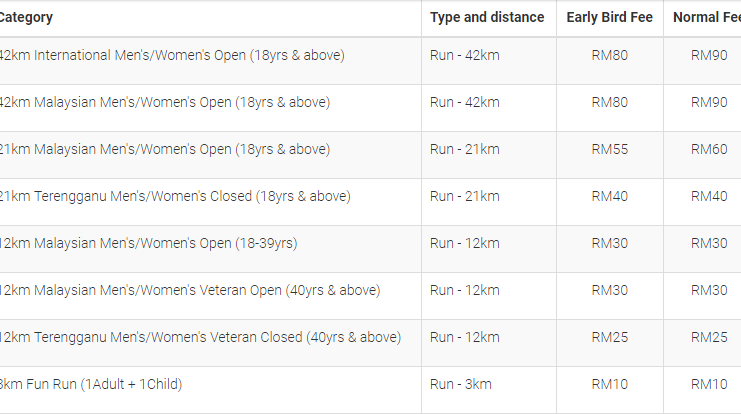The width and height of the screenshot is (741, 414).
Task: Click the RM55 early bird fee cell
Action: [610, 149]
